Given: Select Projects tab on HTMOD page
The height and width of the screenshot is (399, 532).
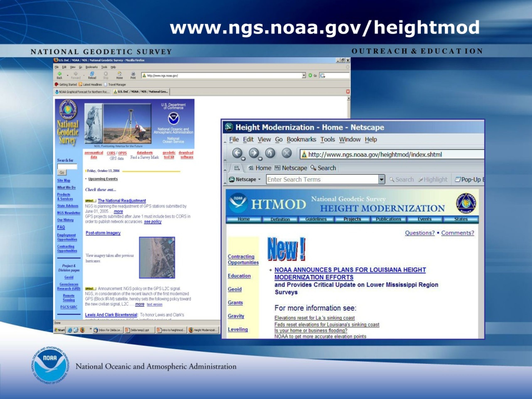Looking at the screenshot, I should 352,219.
